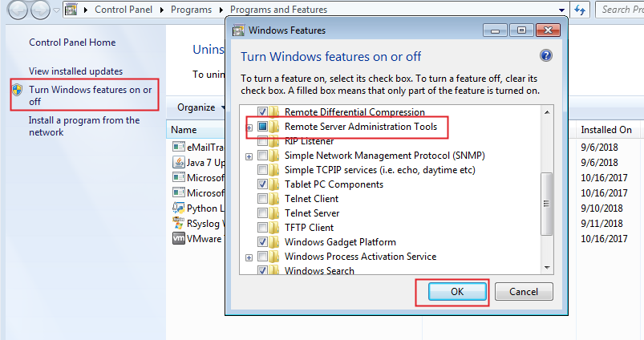Click the features list scroll up arrow
644x340 pixels.
[x=547, y=112]
